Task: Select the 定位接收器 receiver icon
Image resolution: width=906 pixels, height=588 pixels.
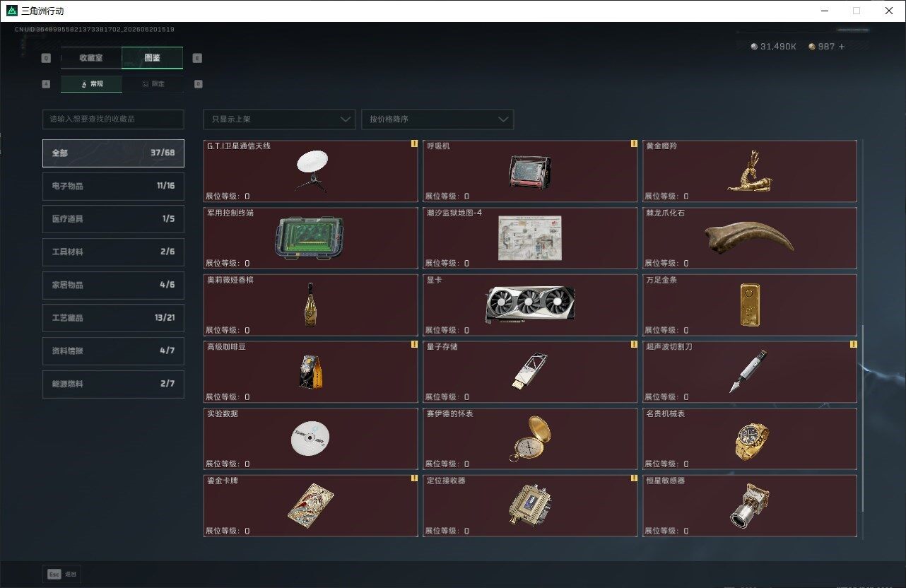Action: (x=530, y=506)
